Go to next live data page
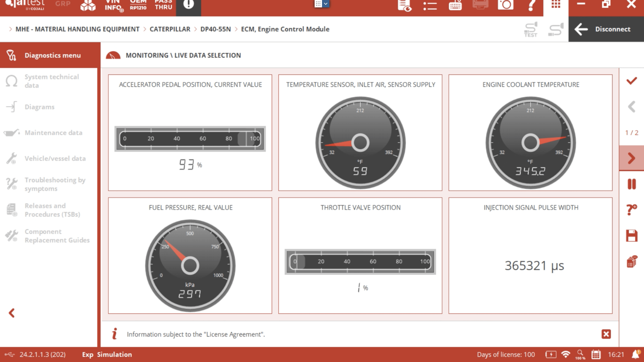 click(631, 158)
